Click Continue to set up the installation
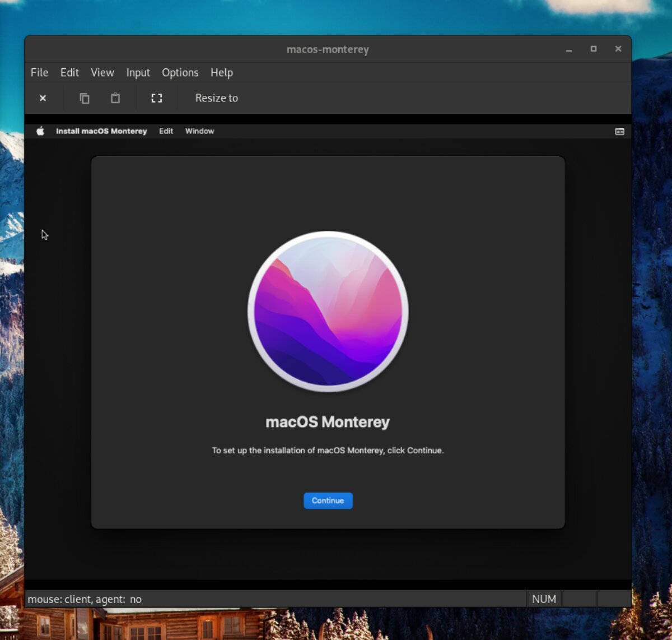 point(328,500)
